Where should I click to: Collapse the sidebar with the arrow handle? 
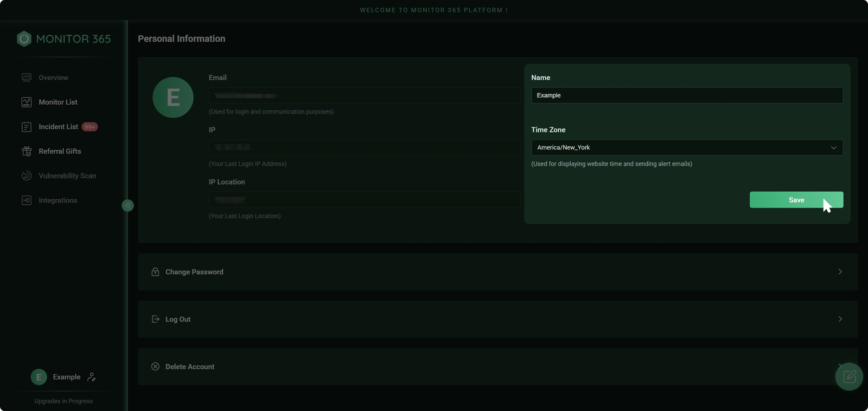coord(127,205)
